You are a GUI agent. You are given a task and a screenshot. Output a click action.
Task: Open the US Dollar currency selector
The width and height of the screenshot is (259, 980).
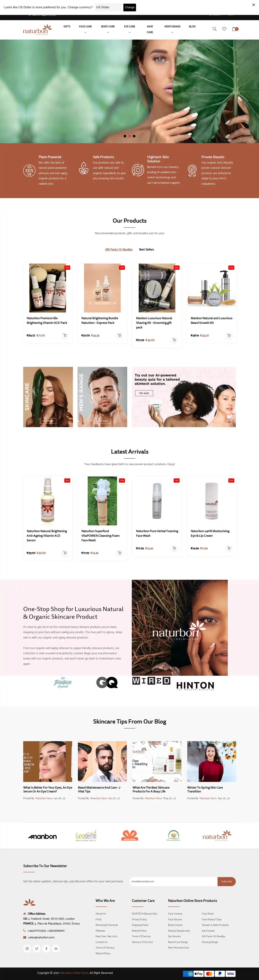tap(108, 7)
